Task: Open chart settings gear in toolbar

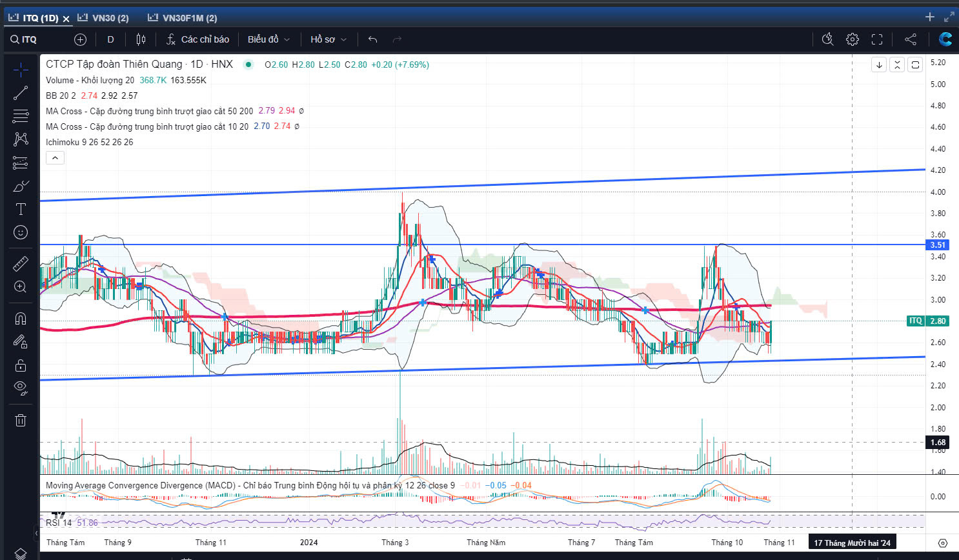Action: [x=853, y=39]
